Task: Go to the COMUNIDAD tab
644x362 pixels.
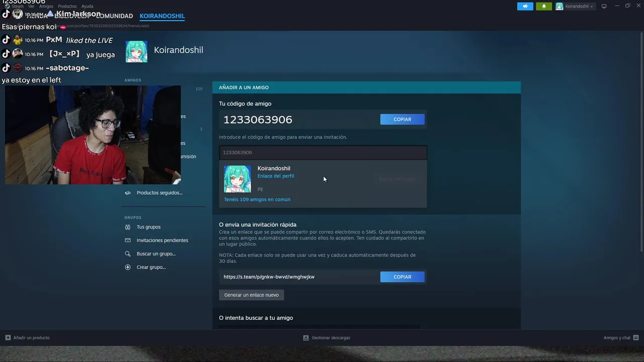Action: 114,16
